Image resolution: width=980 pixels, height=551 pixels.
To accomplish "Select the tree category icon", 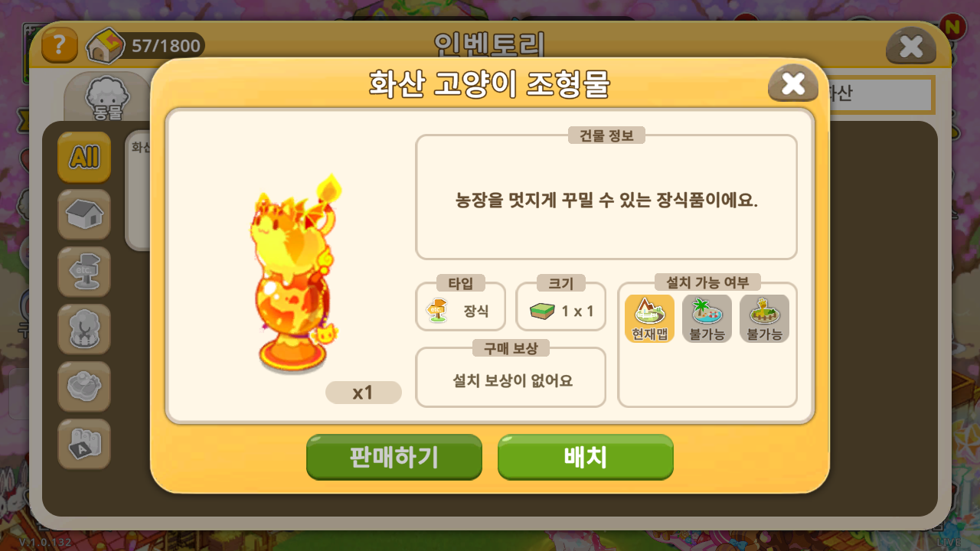I will [84, 329].
